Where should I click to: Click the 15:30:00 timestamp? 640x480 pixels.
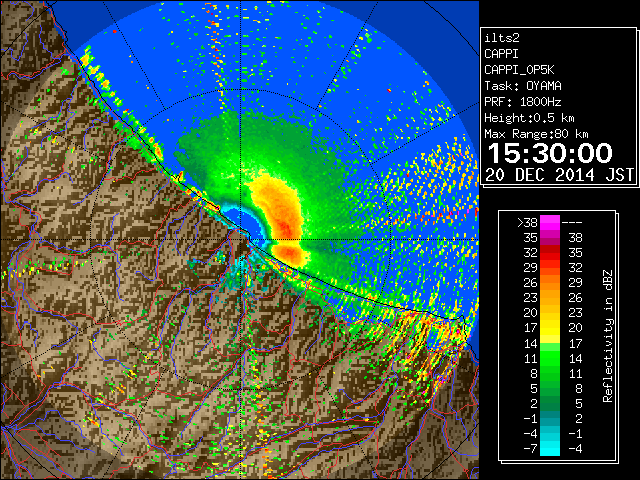(550, 153)
